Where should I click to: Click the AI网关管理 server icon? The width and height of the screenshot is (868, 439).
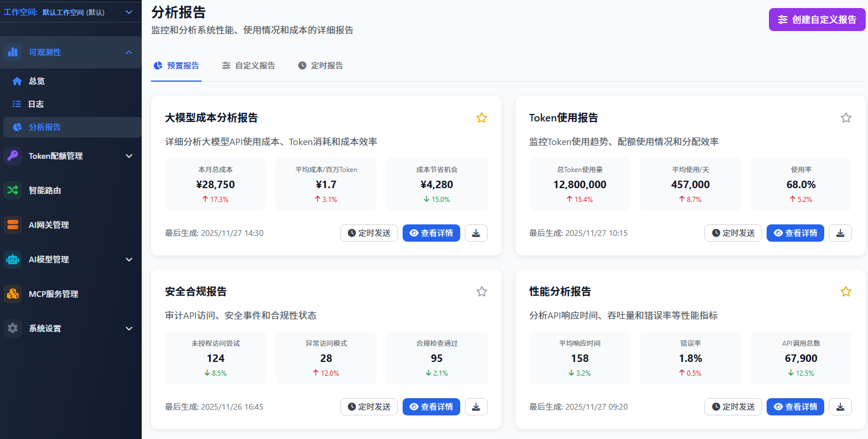pyautogui.click(x=13, y=225)
